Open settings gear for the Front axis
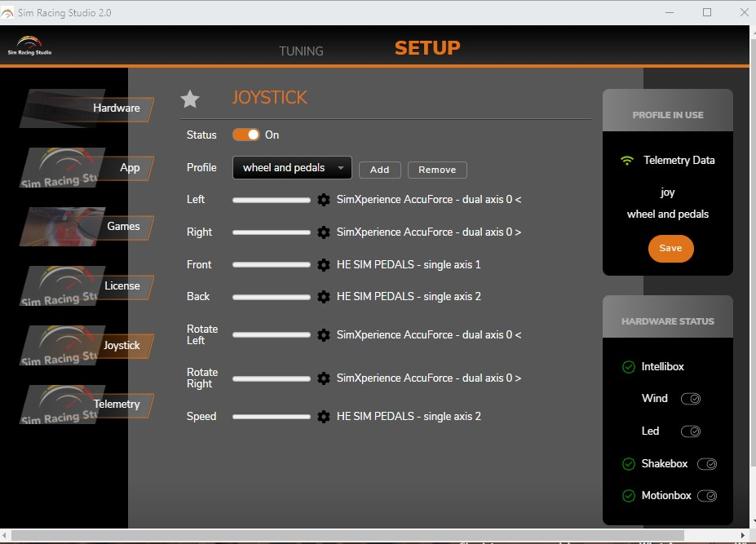 (323, 264)
